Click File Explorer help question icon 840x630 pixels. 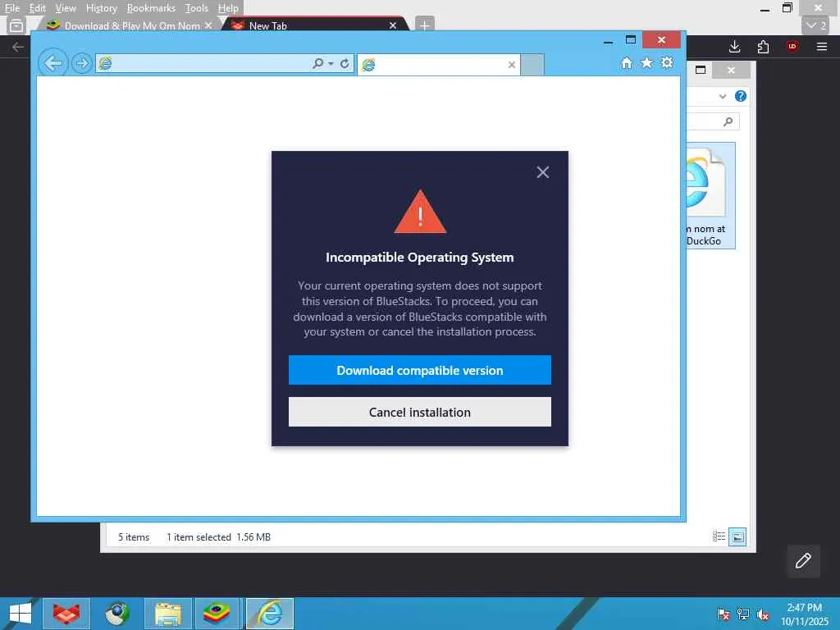point(741,96)
